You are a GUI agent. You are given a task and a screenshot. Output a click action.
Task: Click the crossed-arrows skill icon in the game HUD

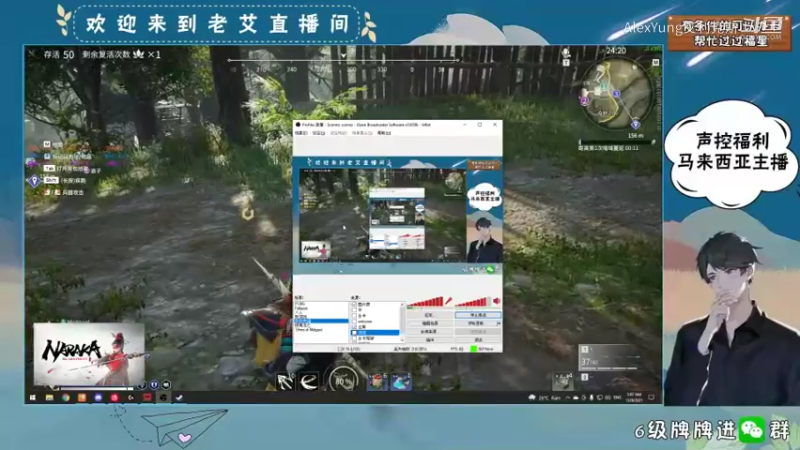pos(285,381)
